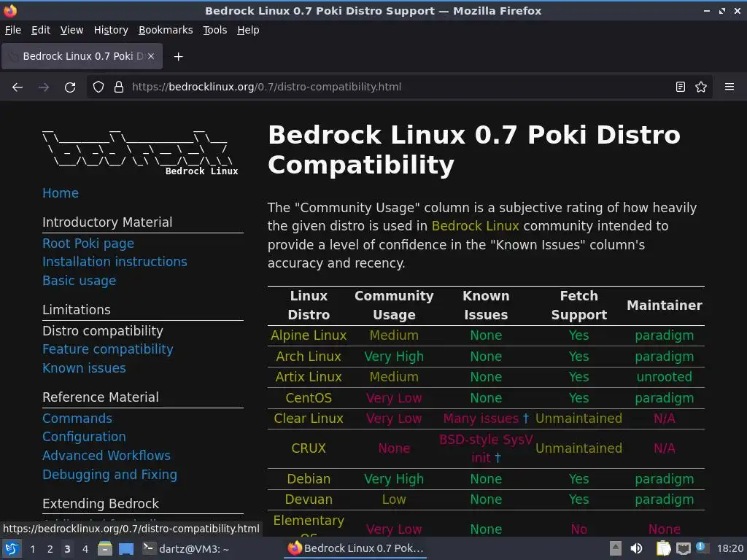Open the LXQt start menu
The height and width of the screenshot is (560, 747).
pyautogui.click(x=12, y=549)
